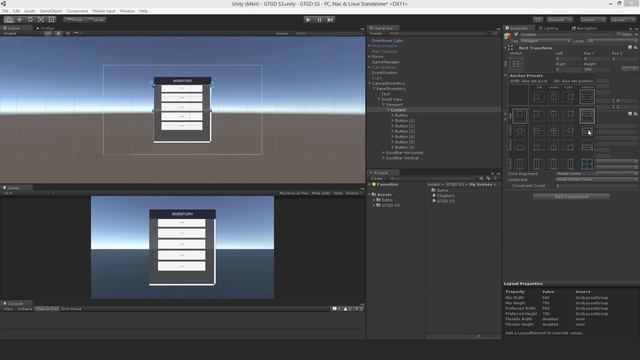This screenshot has width=640, height=360.
Task: Pick middle-center anchor preset icon
Action: tap(553, 131)
